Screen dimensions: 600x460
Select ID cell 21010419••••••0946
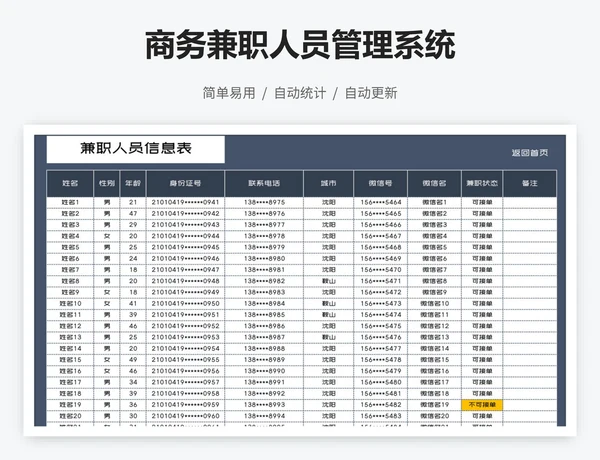(x=186, y=259)
